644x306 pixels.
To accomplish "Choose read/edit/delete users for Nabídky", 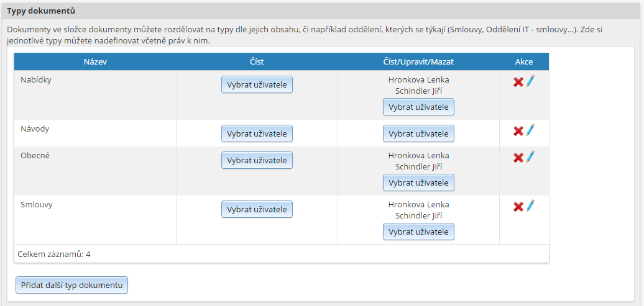I will click(x=418, y=107).
